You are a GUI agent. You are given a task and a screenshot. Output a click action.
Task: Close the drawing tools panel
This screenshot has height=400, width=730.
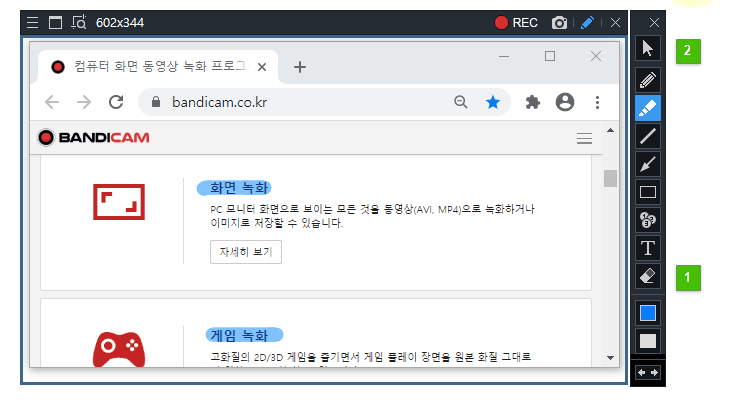[x=654, y=23]
